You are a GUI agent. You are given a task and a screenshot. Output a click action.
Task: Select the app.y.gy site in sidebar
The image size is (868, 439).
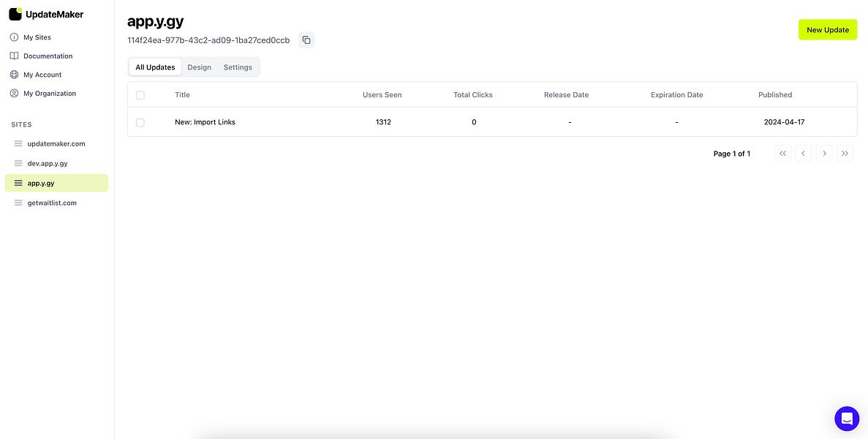point(56,183)
